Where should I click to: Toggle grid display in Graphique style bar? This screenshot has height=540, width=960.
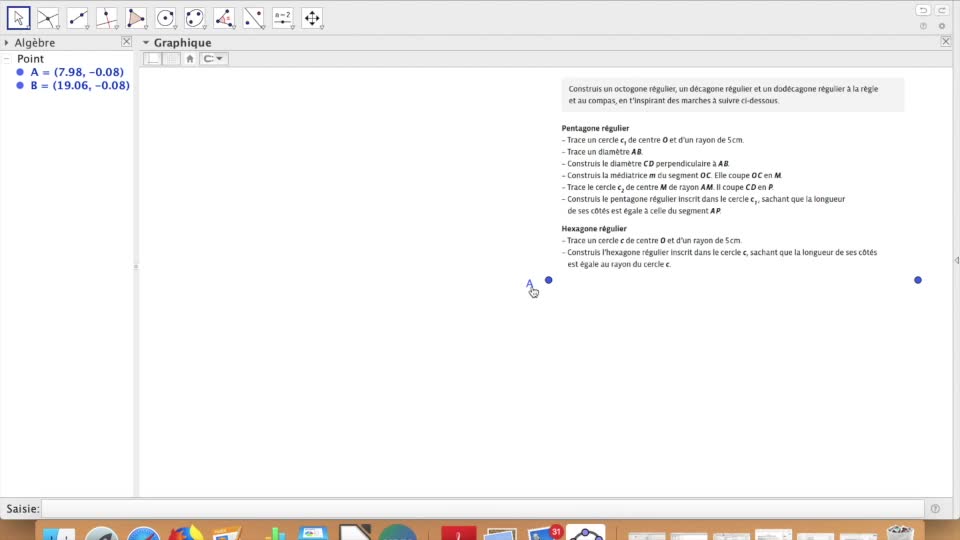point(171,59)
